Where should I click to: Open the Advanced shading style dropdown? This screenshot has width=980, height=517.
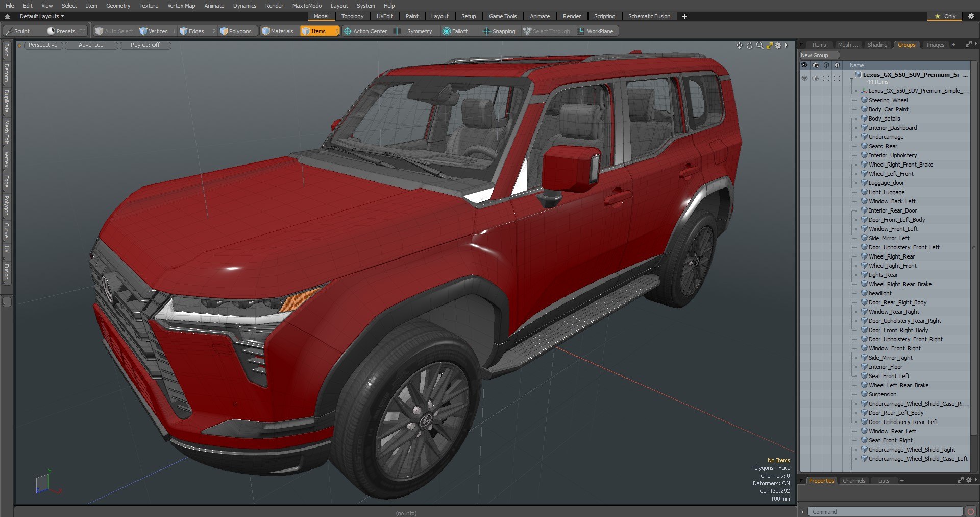[x=91, y=45]
